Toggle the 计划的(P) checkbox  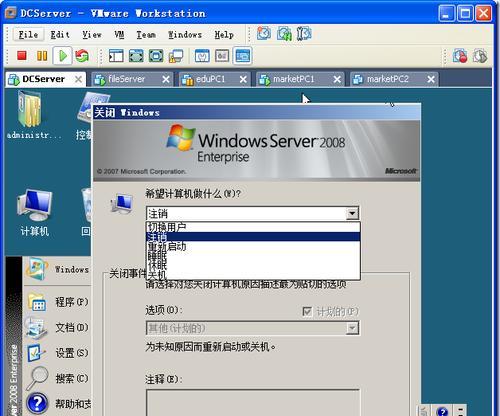tap(307, 312)
